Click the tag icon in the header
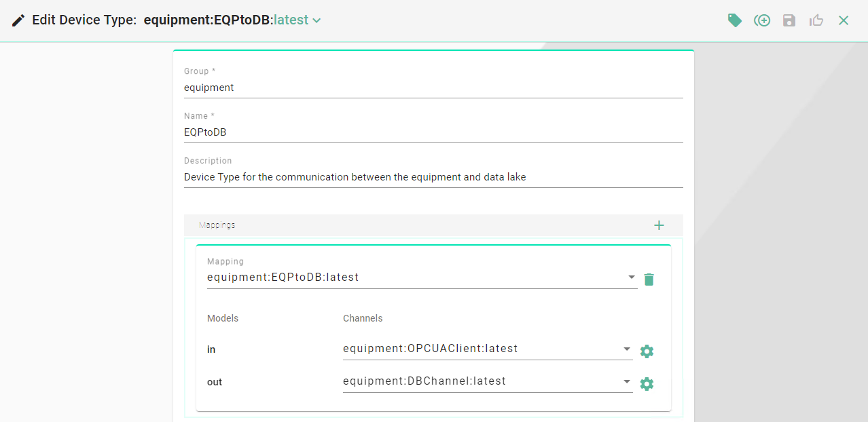This screenshot has height=422, width=868. 734,20
